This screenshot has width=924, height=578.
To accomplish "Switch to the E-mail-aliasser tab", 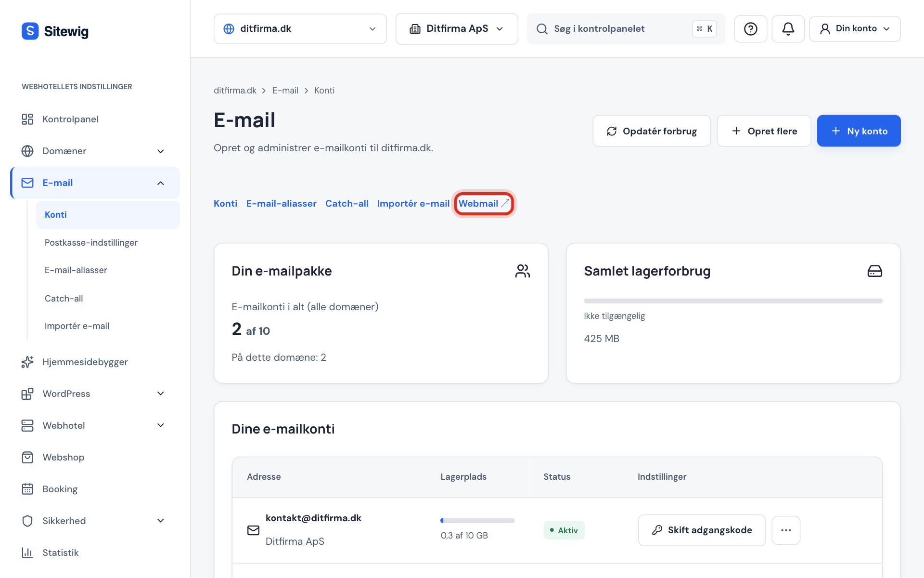I will point(281,204).
